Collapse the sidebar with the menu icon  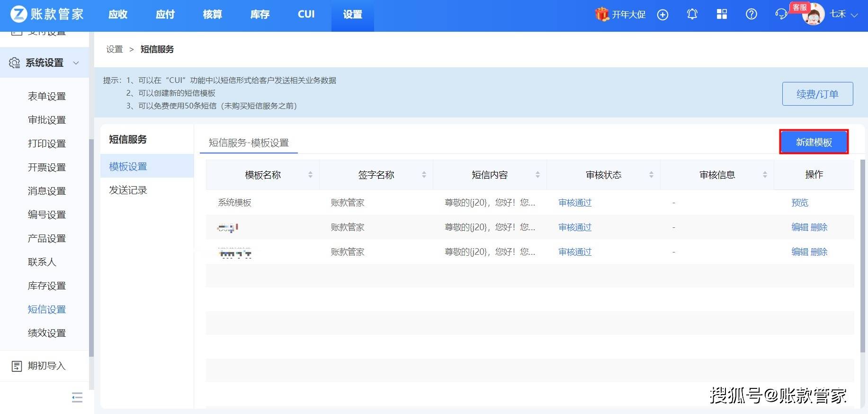tap(77, 397)
